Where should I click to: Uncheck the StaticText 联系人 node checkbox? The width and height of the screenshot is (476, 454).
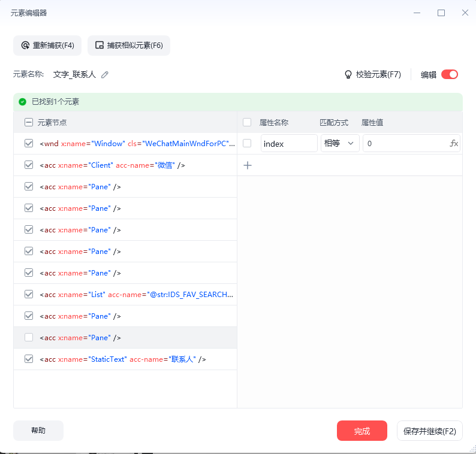(x=29, y=359)
